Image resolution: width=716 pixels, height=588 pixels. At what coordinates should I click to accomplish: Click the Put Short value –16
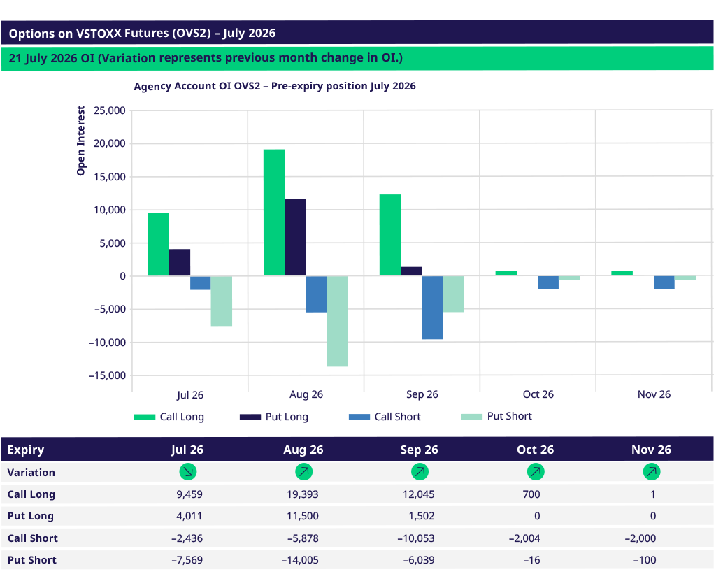click(532, 560)
